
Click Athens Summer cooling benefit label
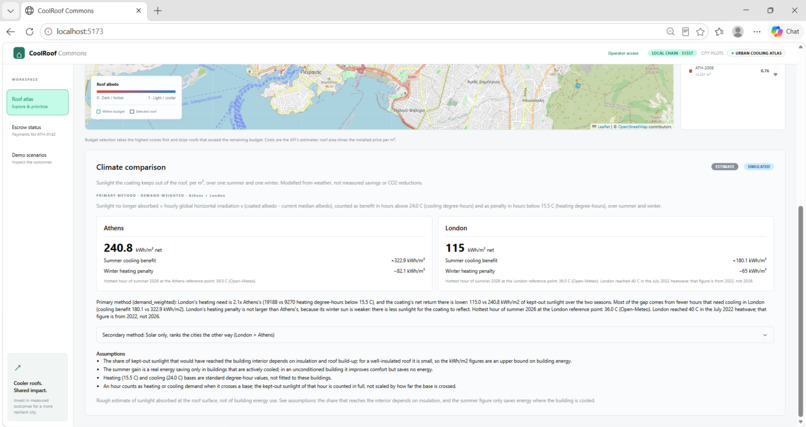[x=130, y=261]
